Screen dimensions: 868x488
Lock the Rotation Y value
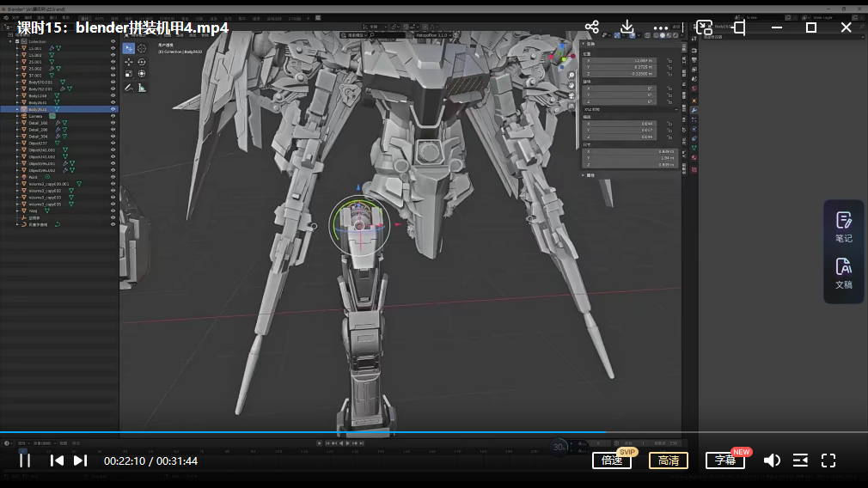pyautogui.click(x=669, y=95)
